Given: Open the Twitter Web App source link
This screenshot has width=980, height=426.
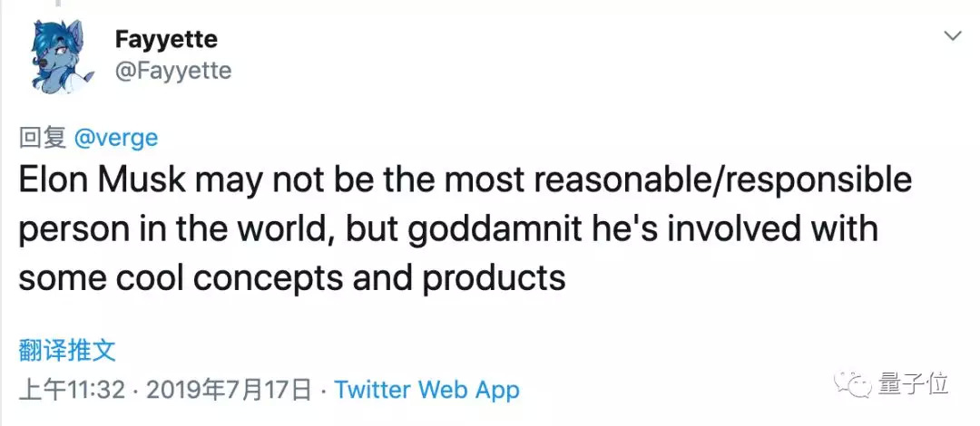Looking at the screenshot, I should 426,390.
